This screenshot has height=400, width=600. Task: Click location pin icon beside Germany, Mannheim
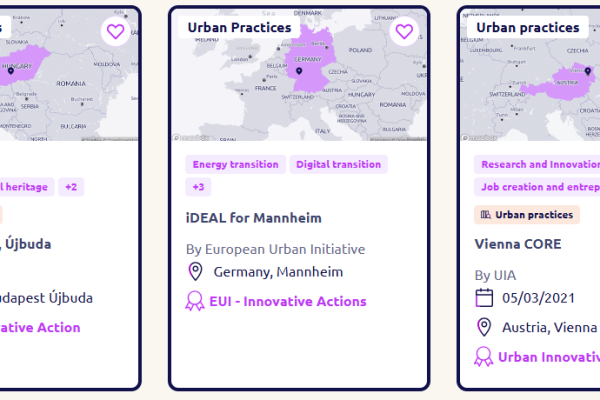[x=196, y=272]
